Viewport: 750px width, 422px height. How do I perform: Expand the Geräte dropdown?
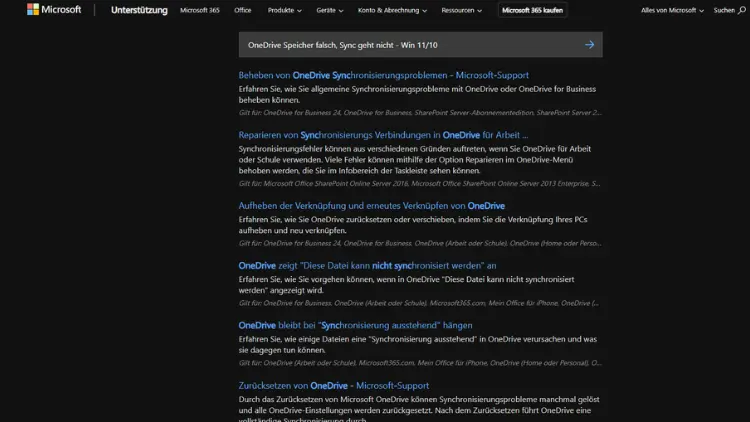pos(330,10)
